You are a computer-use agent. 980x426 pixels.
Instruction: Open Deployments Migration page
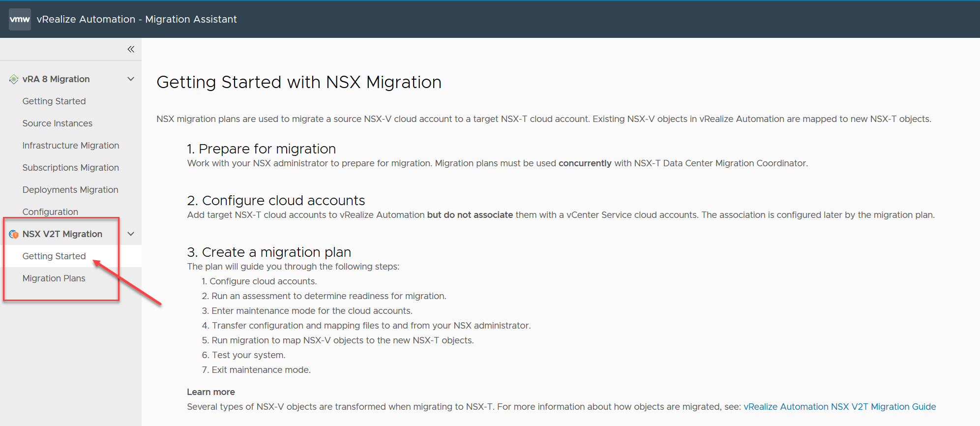[70, 190]
